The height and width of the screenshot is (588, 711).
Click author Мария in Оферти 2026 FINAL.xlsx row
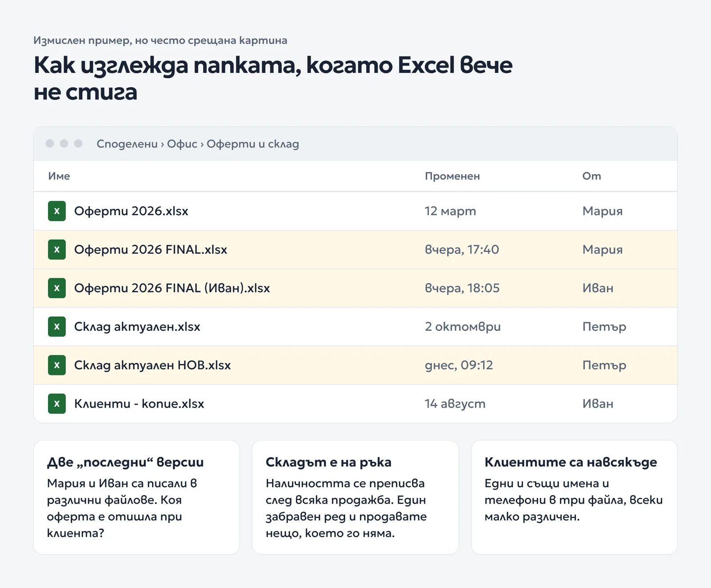(603, 250)
